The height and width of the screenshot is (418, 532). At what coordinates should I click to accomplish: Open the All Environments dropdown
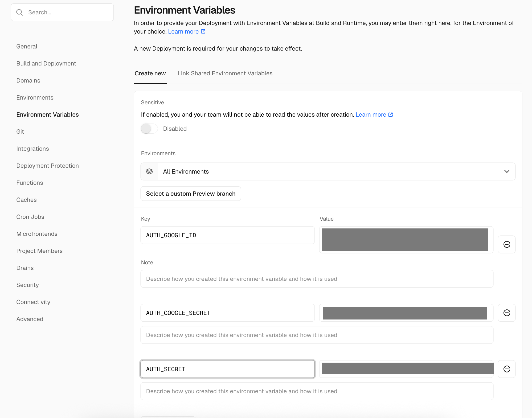(328, 171)
